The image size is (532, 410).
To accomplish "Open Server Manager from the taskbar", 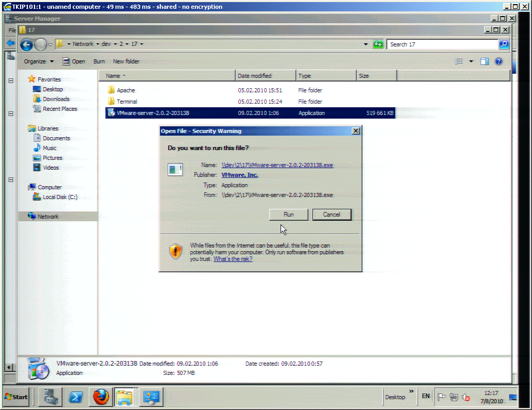I will (51, 397).
